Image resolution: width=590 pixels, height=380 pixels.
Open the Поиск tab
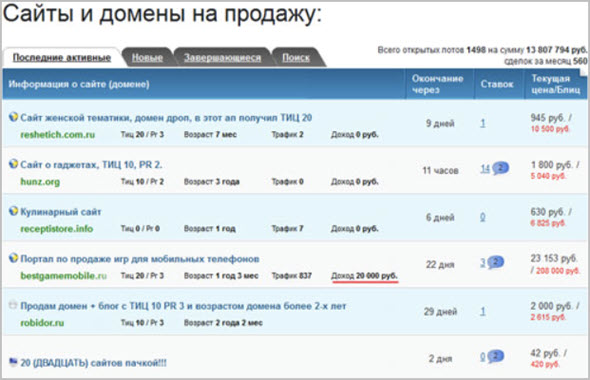(x=296, y=58)
